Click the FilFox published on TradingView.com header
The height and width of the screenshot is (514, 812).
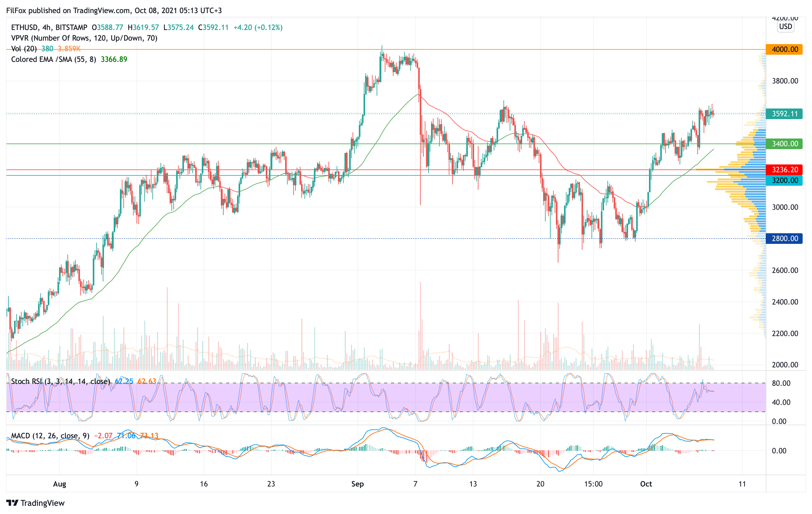pos(114,10)
